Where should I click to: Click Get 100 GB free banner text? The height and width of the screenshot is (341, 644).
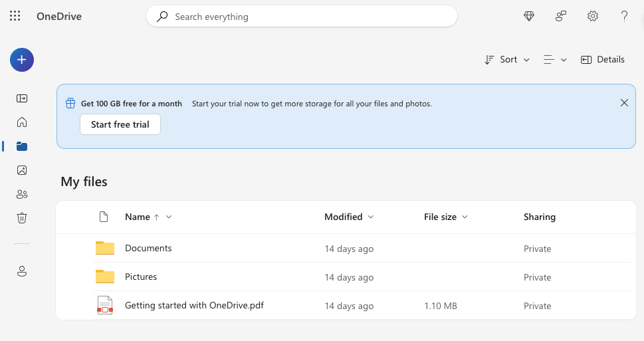pyautogui.click(x=132, y=104)
